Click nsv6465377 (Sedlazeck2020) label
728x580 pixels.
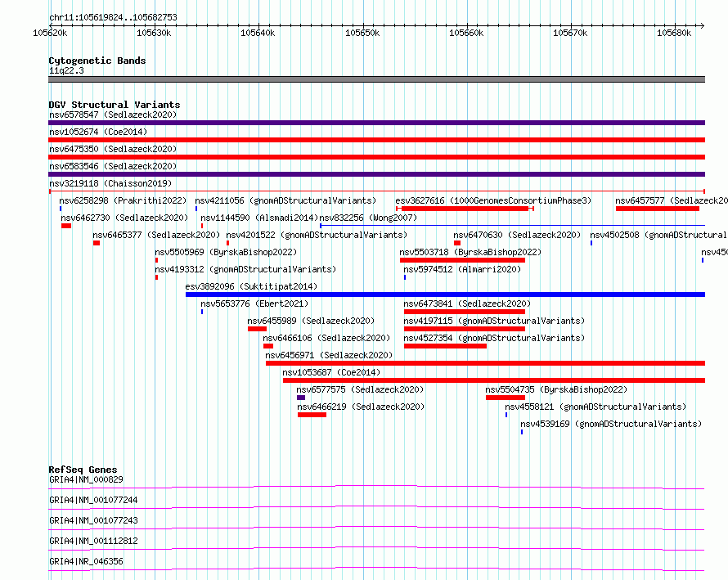(156, 235)
